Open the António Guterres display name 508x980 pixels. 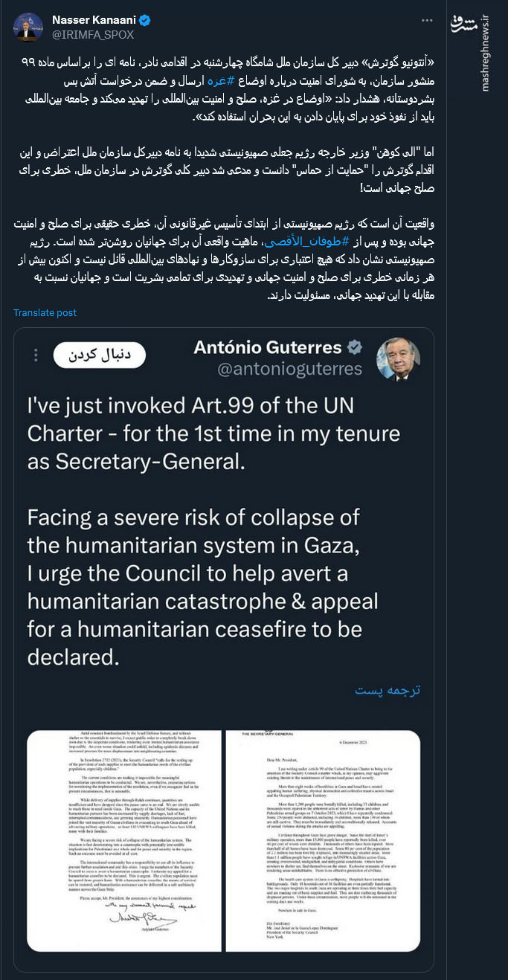click(x=267, y=347)
